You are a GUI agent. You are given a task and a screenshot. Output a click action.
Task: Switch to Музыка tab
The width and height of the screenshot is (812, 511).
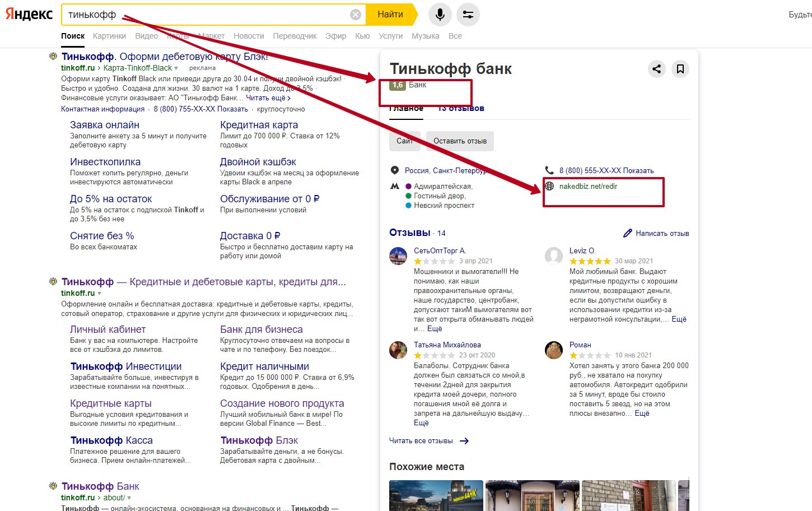point(426,36)
